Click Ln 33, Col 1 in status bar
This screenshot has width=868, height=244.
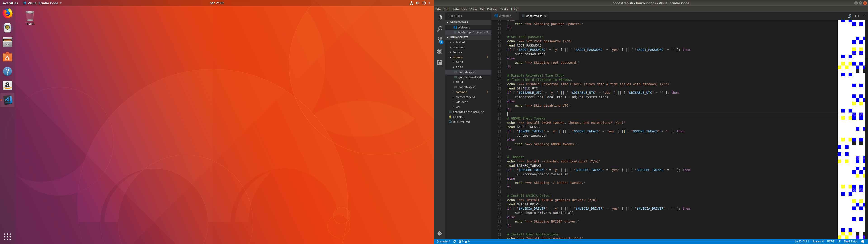coord(802,241)
